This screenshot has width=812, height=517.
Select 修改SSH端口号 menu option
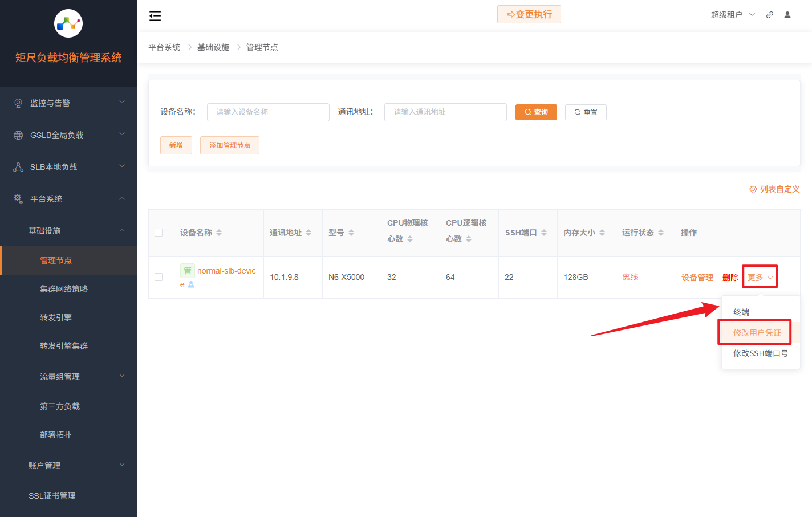(x=760, y=353)
